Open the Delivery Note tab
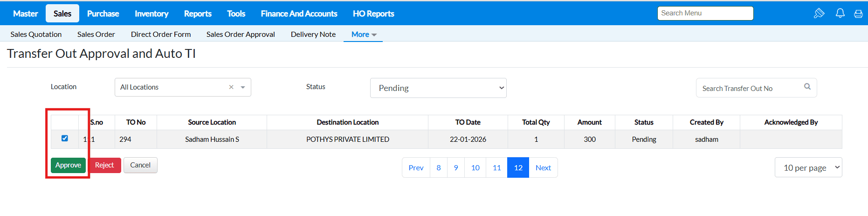The image size is (868, 216). (313, 35)
